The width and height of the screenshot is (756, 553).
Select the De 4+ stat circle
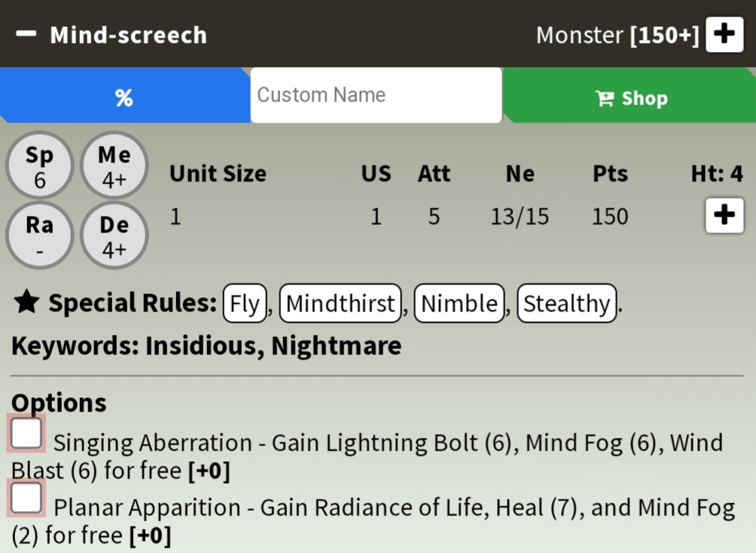[x=114, y=235]
